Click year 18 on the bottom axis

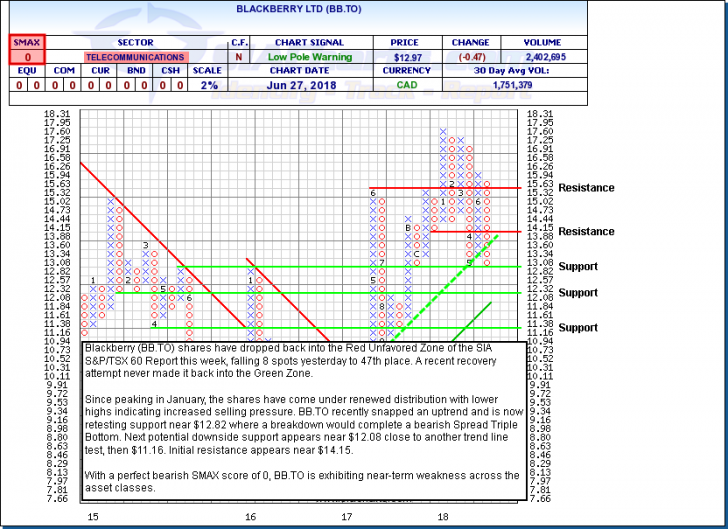coord(442,517)
